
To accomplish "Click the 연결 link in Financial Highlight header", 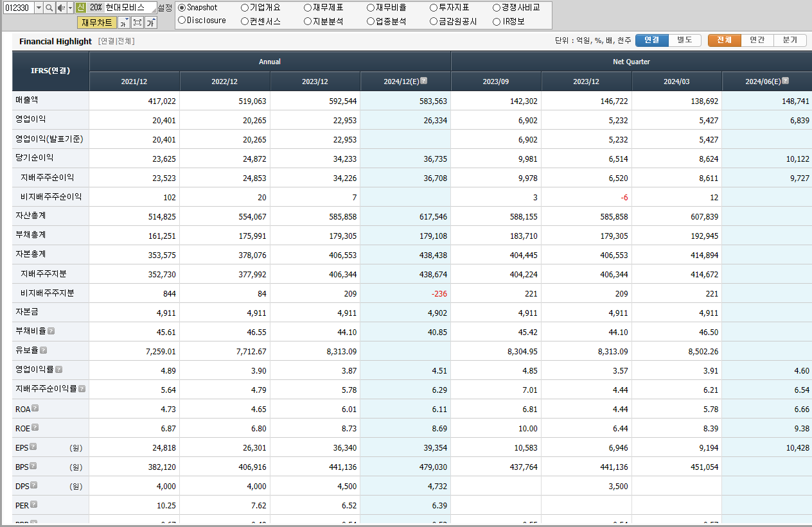I will [x=107, y=41].
